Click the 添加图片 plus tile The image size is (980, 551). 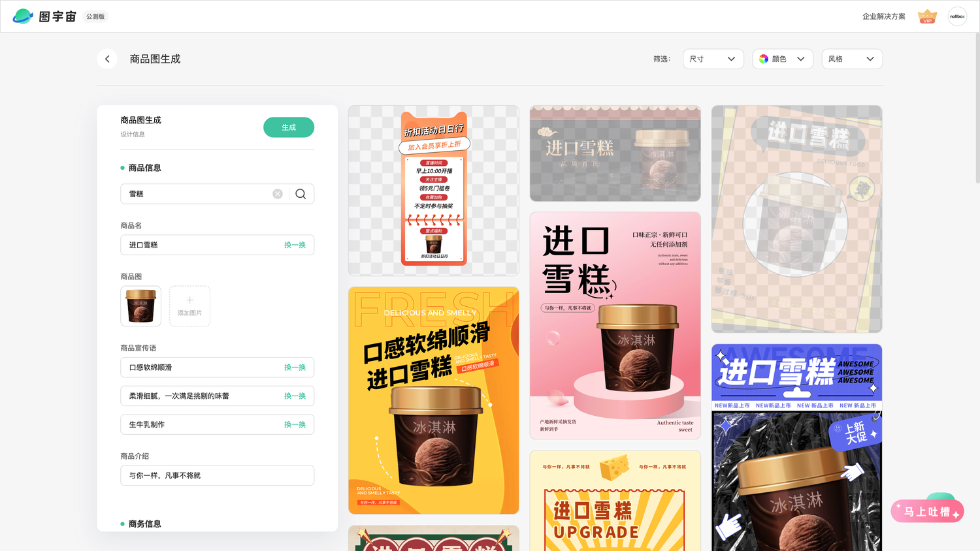189,306
